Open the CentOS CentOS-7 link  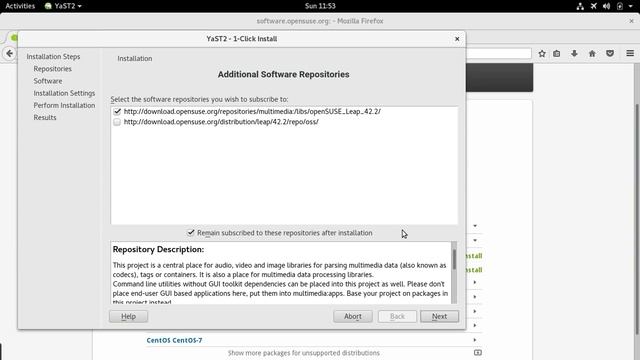[174, 340]
